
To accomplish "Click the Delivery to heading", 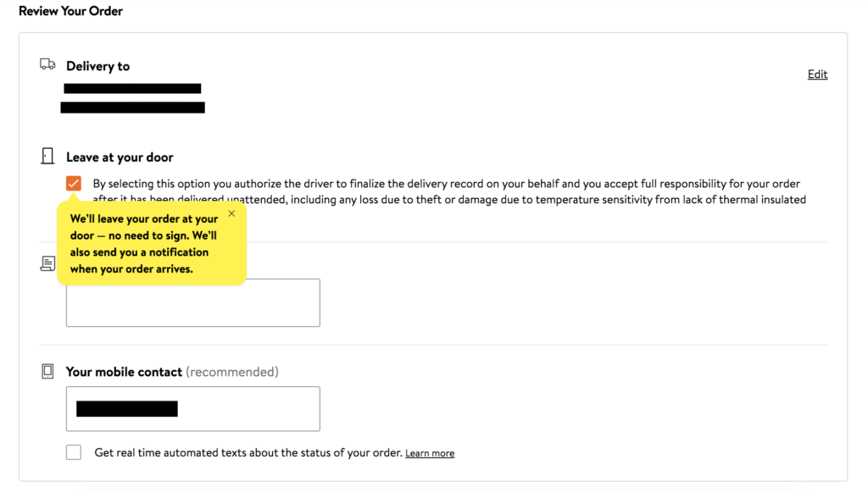I will 97,66.
